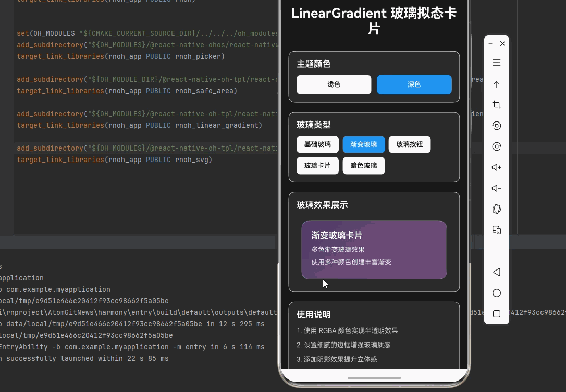Click the shake device icon
Viewport: 566px width, 392px height.
(497, 209)
